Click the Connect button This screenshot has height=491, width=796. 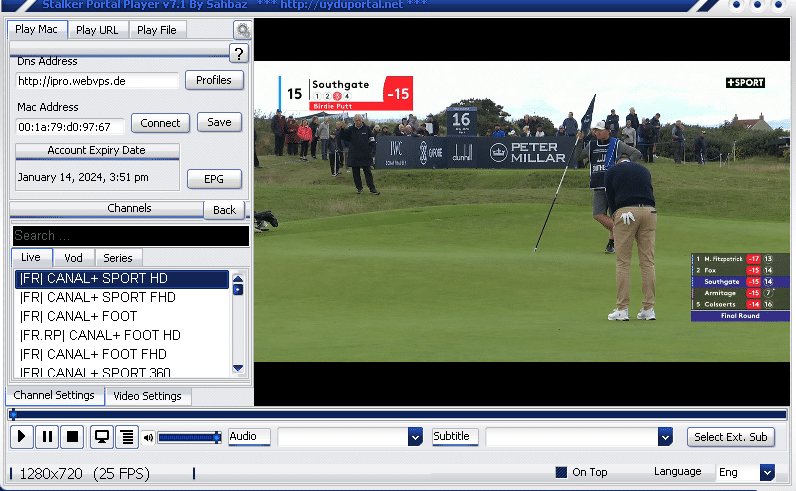click(160, 123)
